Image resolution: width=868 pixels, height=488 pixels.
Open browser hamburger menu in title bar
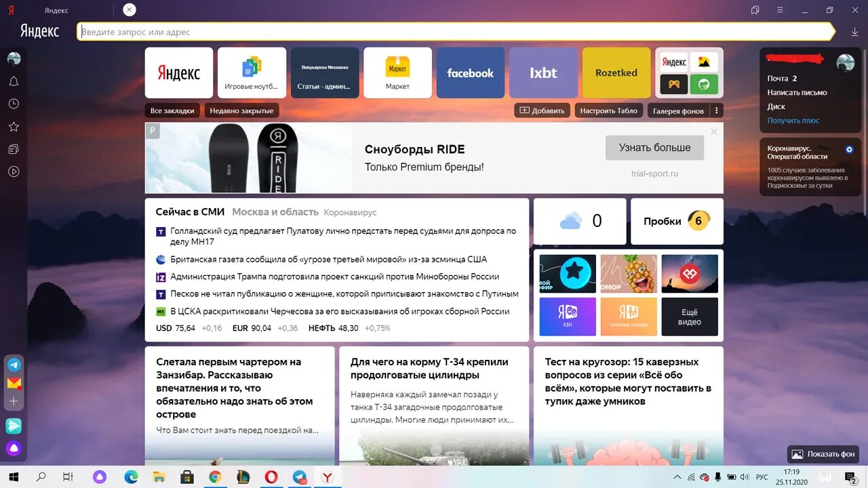click(781, 10)
